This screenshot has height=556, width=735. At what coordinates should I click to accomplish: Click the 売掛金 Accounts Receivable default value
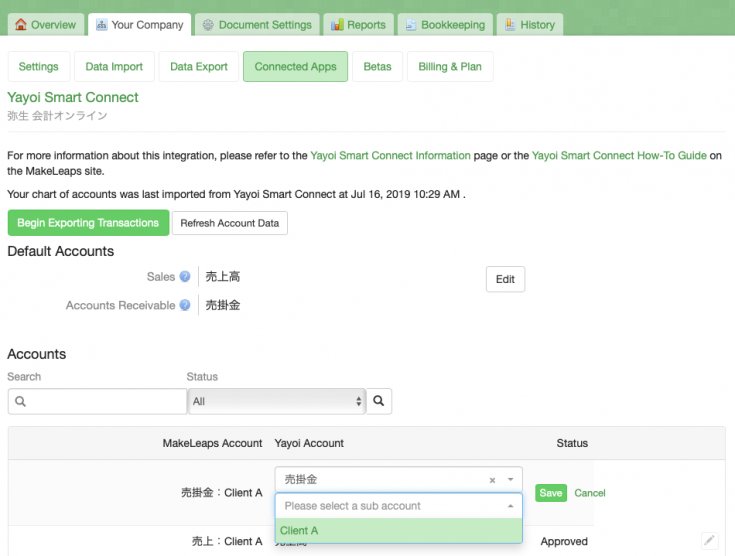pos(223,305)
